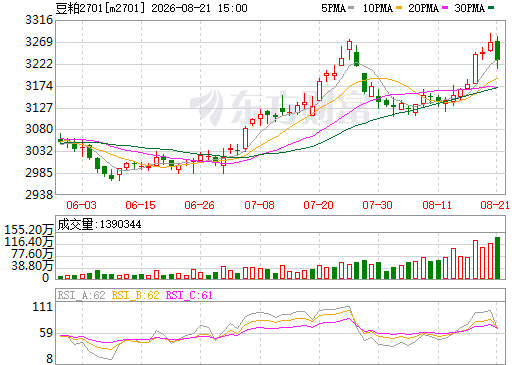Click the 07-30 date axis marker
Screen dimensions: 520x365
point(377,205)
